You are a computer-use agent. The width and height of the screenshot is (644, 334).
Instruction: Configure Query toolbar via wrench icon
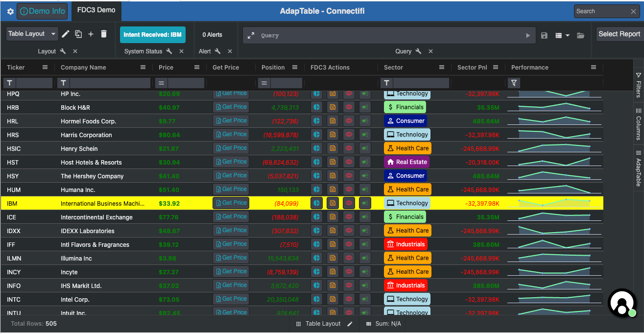(x=418, y=51)
